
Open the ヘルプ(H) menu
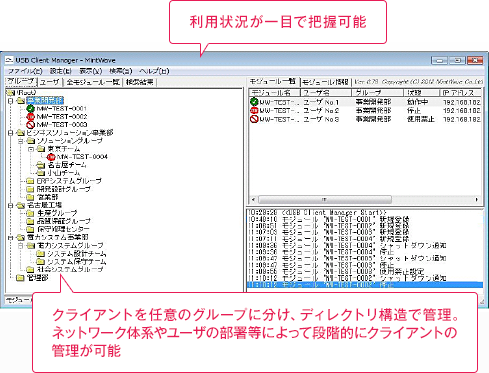pyautogui.click(x=154, y=71)
